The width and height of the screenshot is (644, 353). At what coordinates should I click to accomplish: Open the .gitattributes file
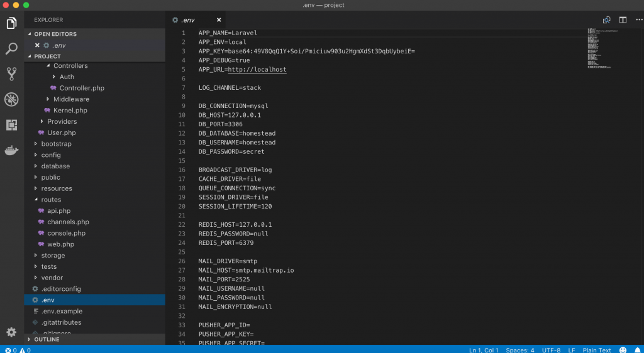click(61, 322)
